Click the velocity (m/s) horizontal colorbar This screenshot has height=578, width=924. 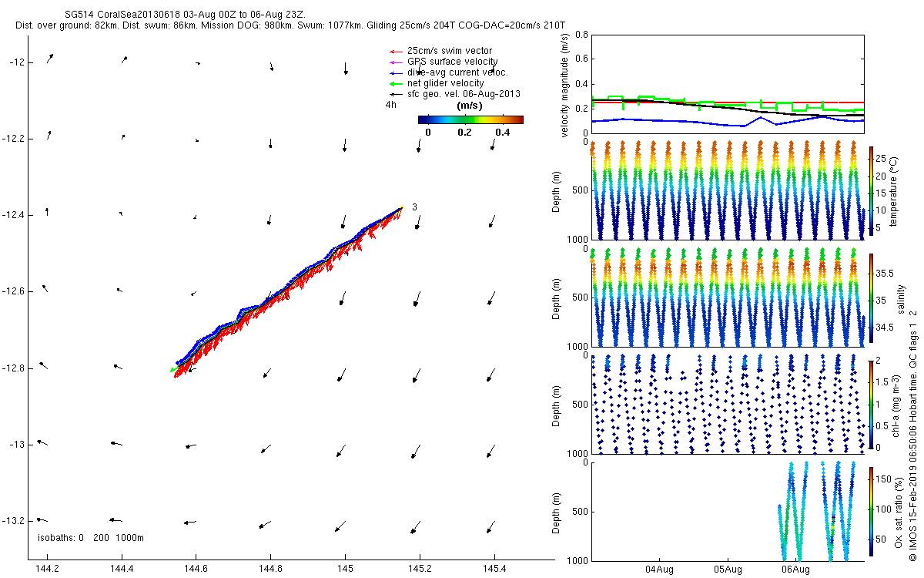470,119
